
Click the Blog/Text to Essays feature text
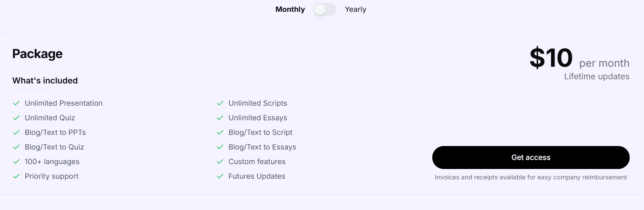pyautogui.click(x=262, y=147)
